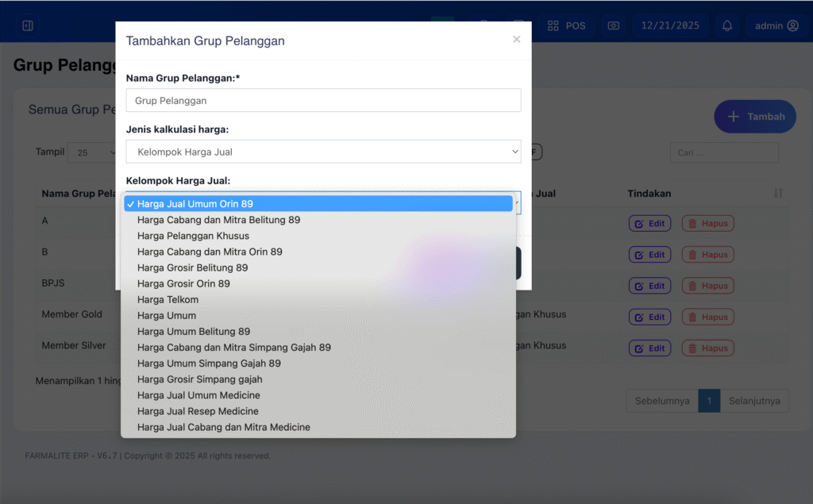Open the notifications bell
The width and height of the screenshot is (813, 504).
[727, 25]
